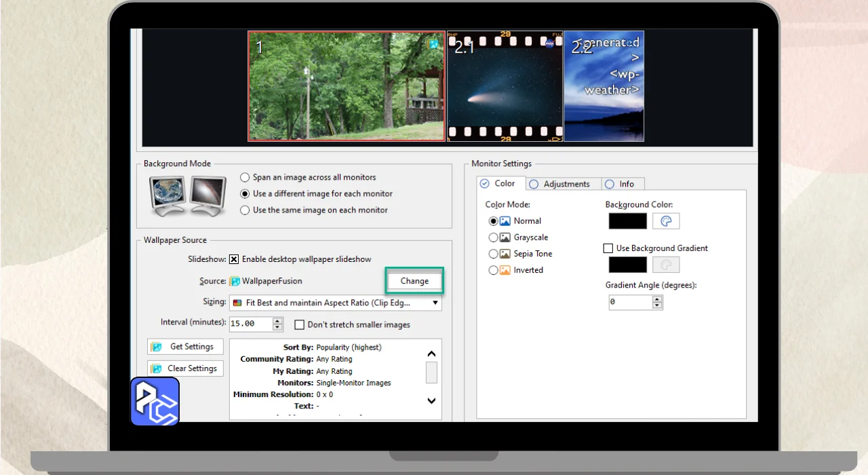
Task: Select Use the same image on each monitor
Action: [245, 210]
